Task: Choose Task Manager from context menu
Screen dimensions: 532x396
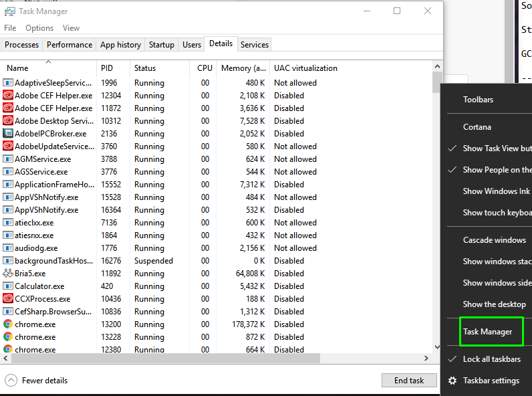Action: pyautogui.click(x=487, y=332)
